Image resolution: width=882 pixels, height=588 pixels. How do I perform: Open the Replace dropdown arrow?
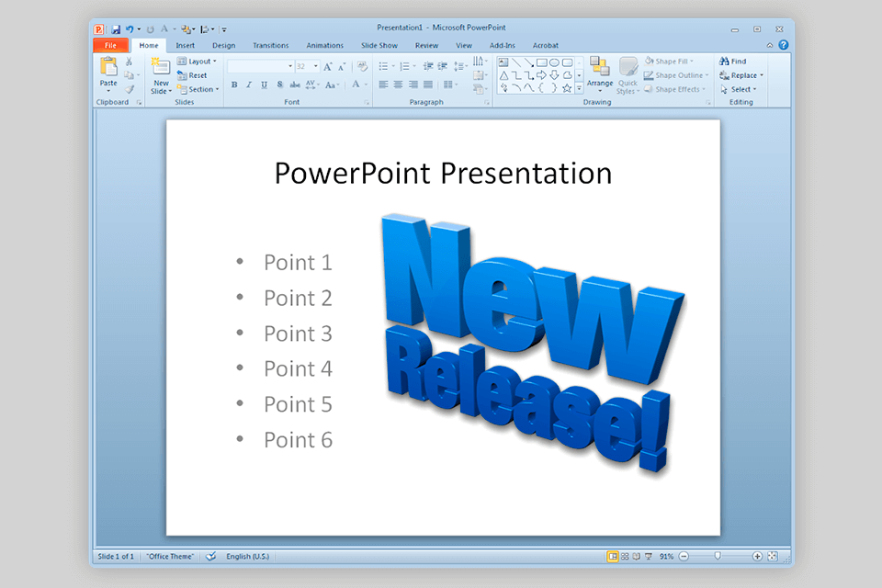pyautogui.click(x=762, y=75)
